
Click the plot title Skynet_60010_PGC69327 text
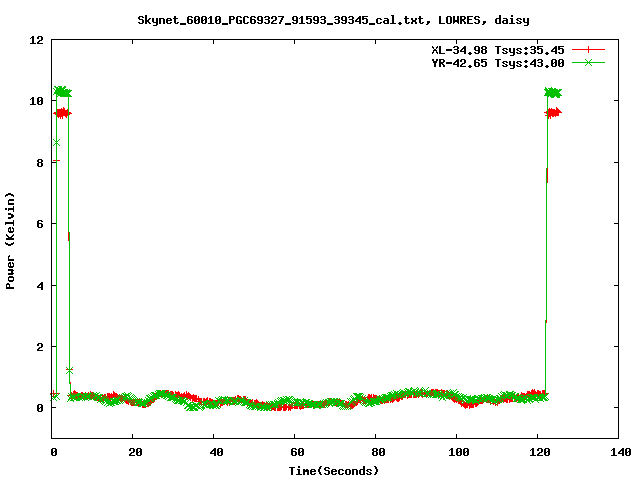pos(333,20)
